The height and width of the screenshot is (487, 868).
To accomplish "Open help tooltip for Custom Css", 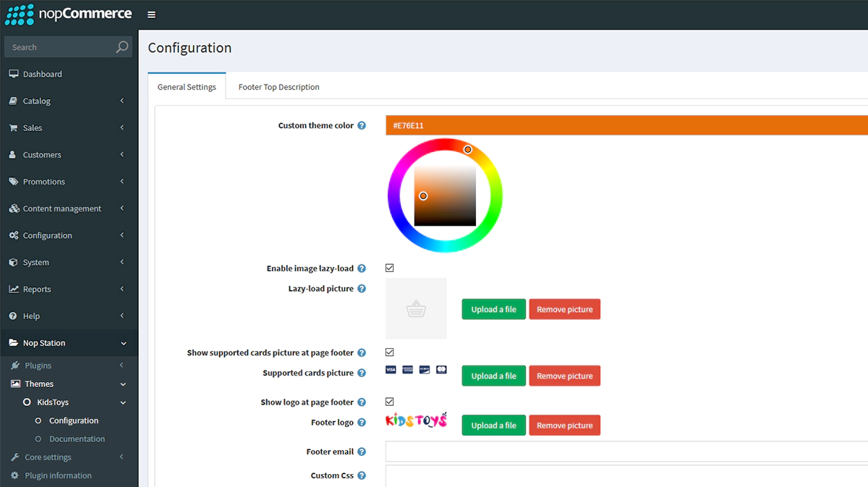I will [362, 475].
